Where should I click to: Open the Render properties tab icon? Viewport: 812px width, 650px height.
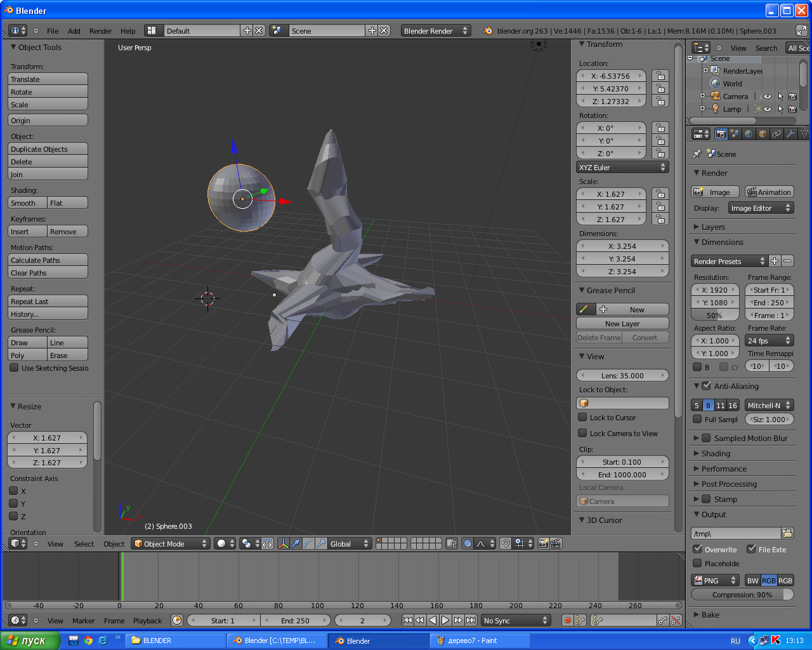[721, 134]
